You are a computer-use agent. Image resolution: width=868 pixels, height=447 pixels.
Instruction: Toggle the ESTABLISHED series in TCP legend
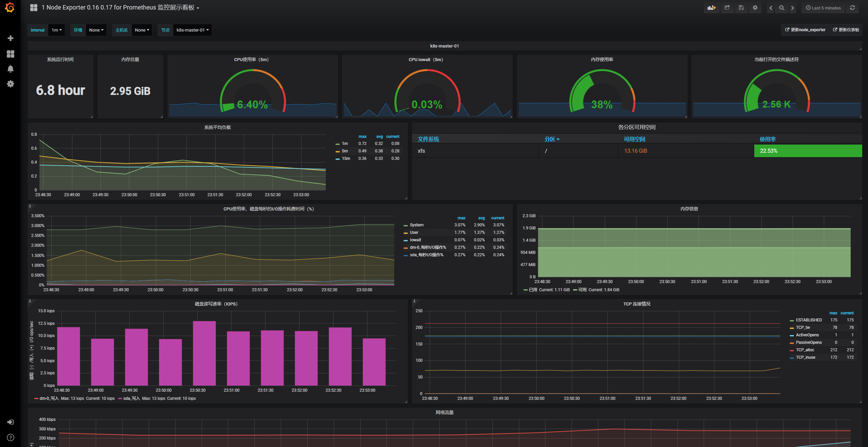pyautogui.click(x=809, y=320)
